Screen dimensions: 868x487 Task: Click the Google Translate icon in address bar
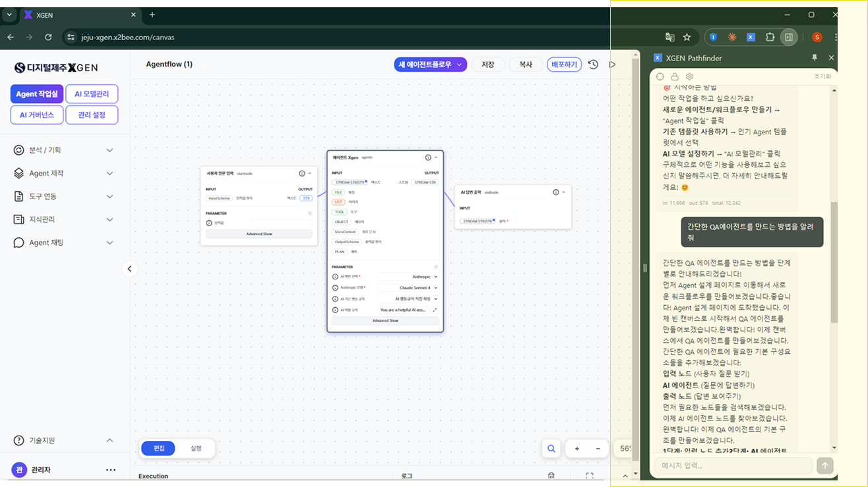tap(669, 38)
